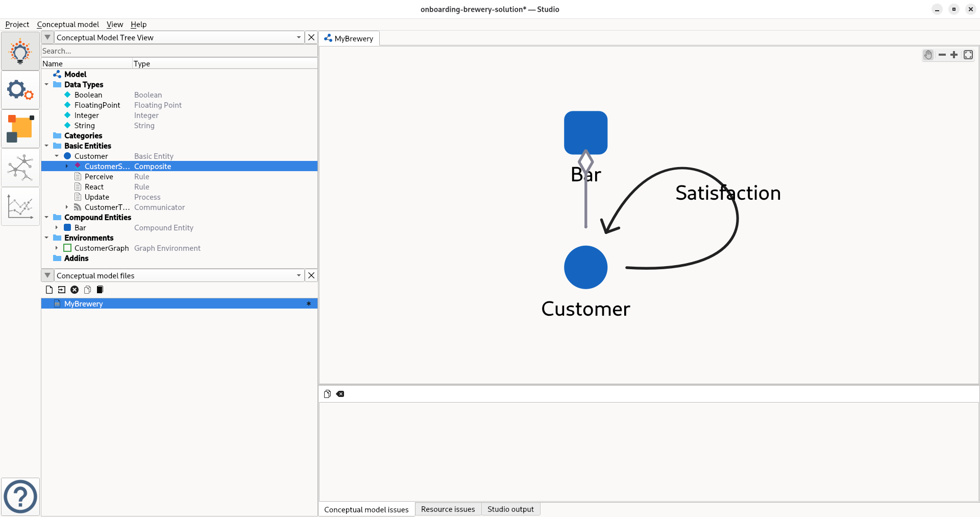Expand the CustomerGraph environment node
Image resolution: width=980 pixels, height=517 pixels.
[57, 248]
